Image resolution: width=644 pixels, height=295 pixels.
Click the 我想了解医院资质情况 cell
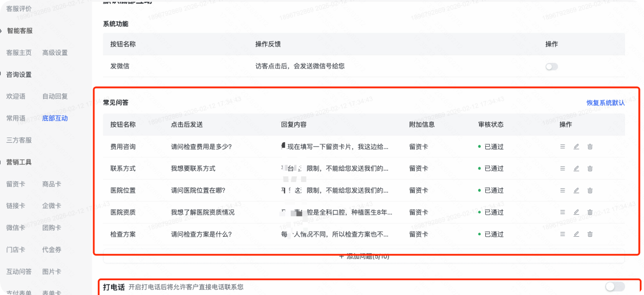pyautogui.click(x=203, y=212)
